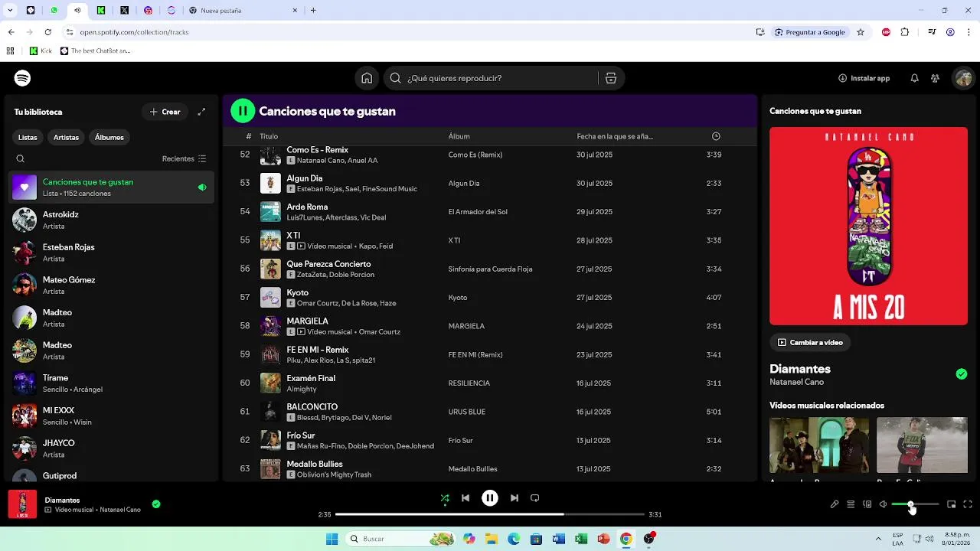Skip to previous track

(465, 498)
